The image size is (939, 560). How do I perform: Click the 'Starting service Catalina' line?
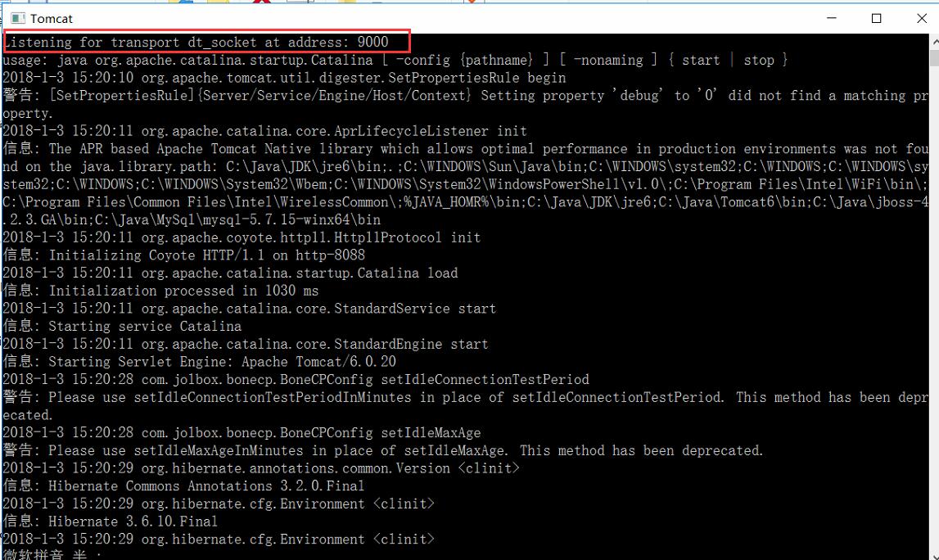(x=122, y=326)
